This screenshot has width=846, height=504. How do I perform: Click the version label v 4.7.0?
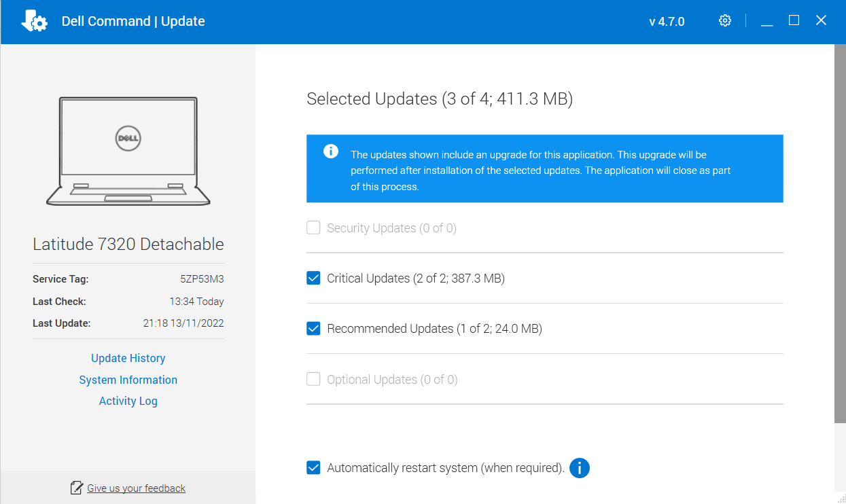667,22
